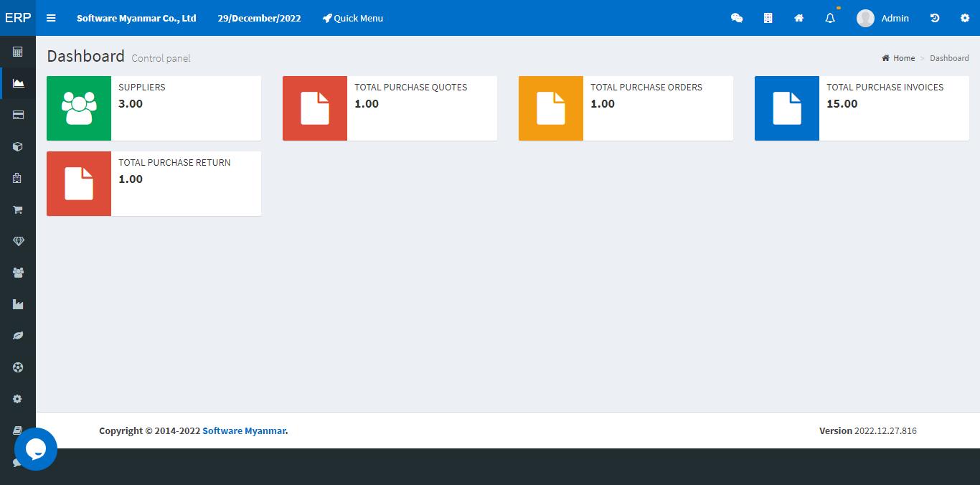Click the green Suppliers people icon
980x485 pixels.
point(79,108)
